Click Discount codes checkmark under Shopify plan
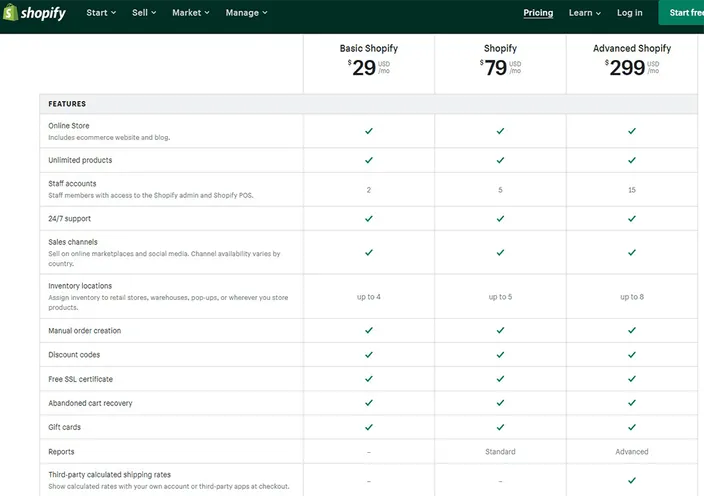The height and width of the screenshot is (496, 704). [500, 355]
